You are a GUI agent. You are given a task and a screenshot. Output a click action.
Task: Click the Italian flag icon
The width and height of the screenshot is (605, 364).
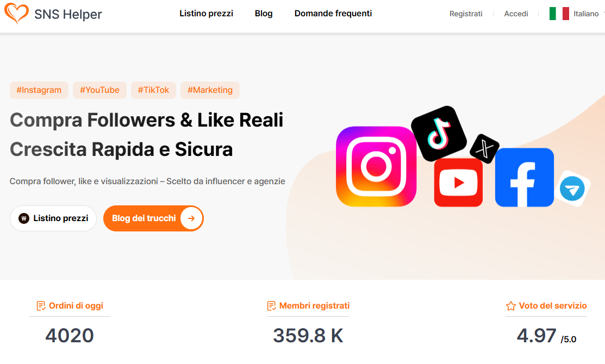559,14
